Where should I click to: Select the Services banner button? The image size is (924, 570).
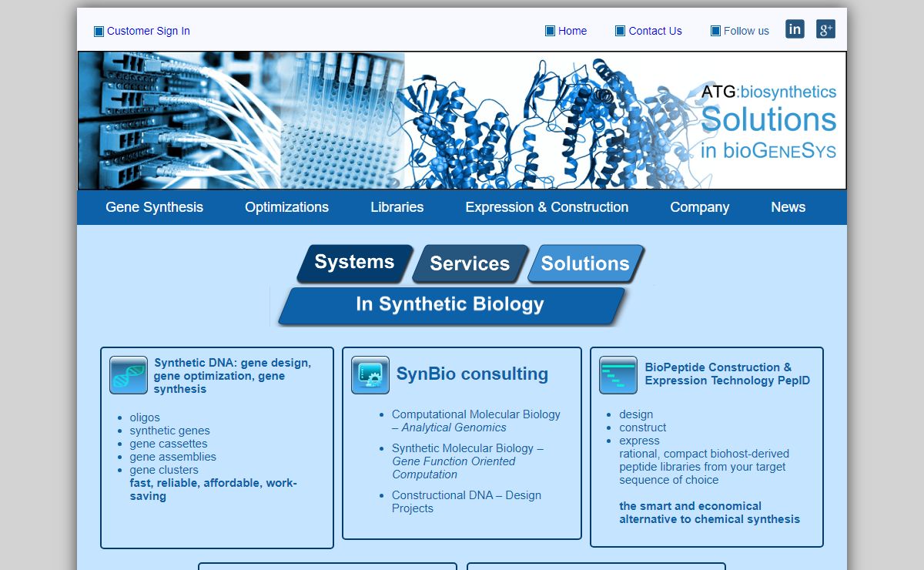pos(470,263)
